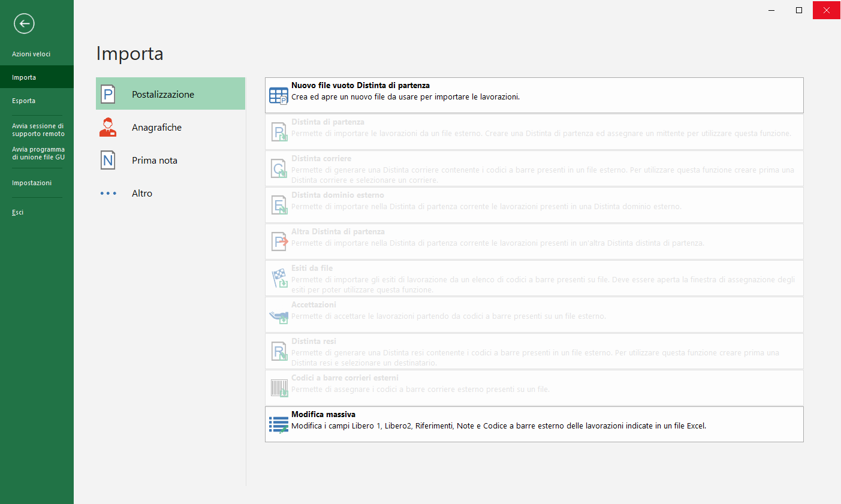Viewport: 841px width, 504px height.
Task: Click the Altro three-dots icon
Action: point(108,193)
